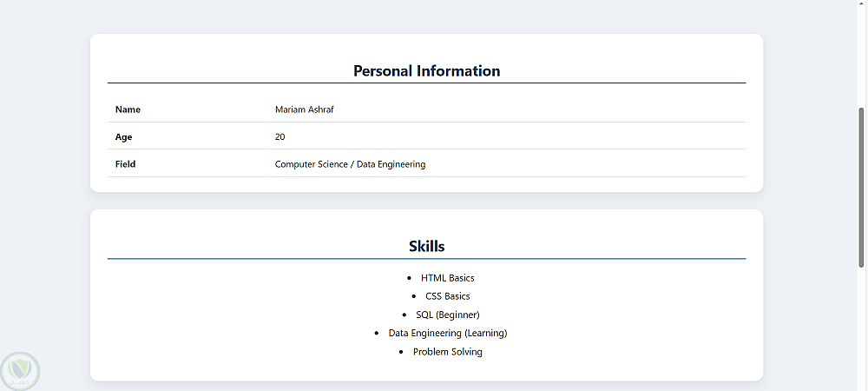
Task: Click the shield badge icon in the corner
Action: pyautogui.click(x=19, y=371)
